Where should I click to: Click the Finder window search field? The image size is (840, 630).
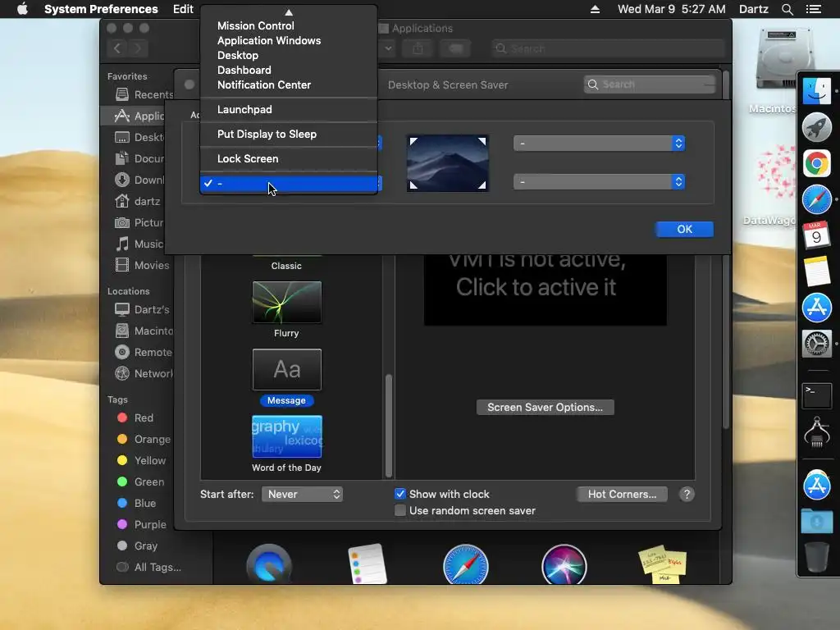pyautogui.click(x=608, y=48)
